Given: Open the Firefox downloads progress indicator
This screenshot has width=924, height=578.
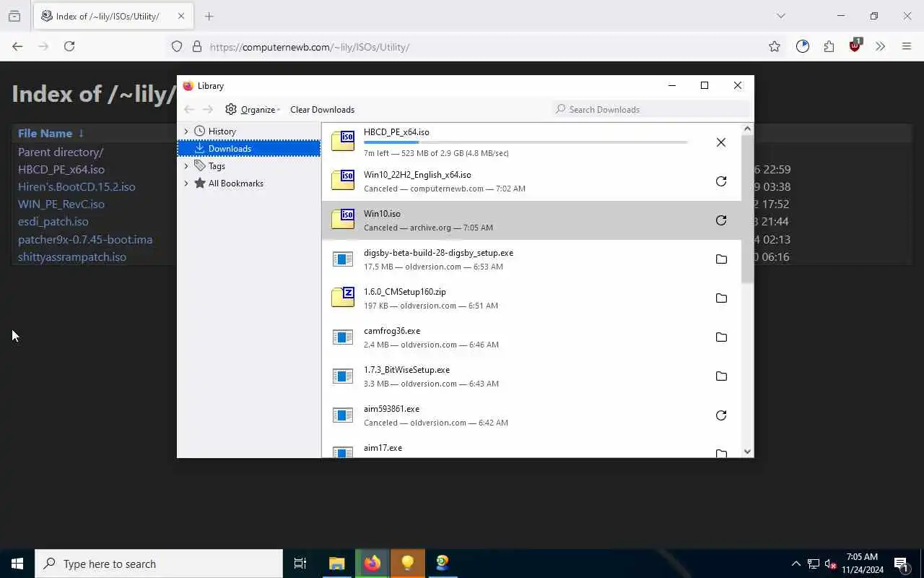Looking at the screenshot, I should tap(803, 46).
